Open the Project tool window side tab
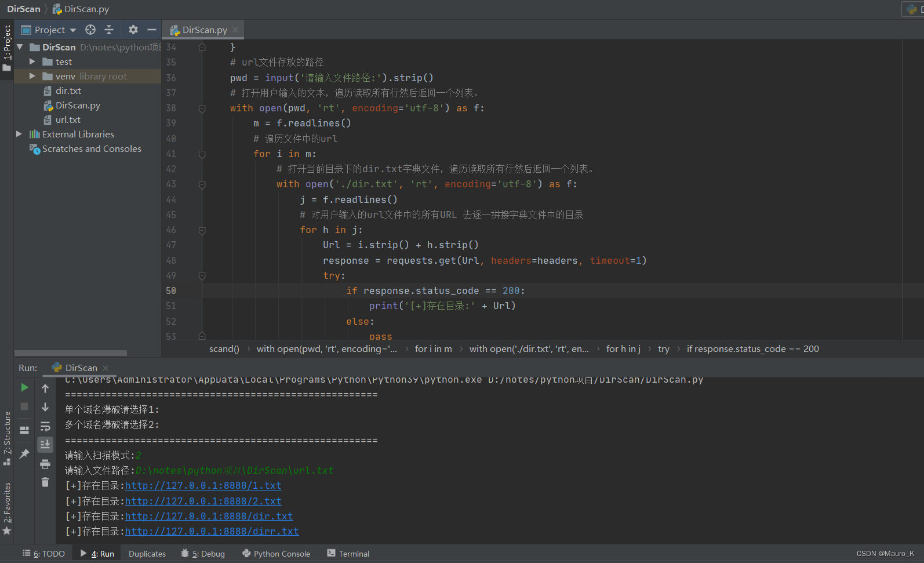Image resolution: width=924 pixels, height=563 pixels. click(x=7, y=48)
